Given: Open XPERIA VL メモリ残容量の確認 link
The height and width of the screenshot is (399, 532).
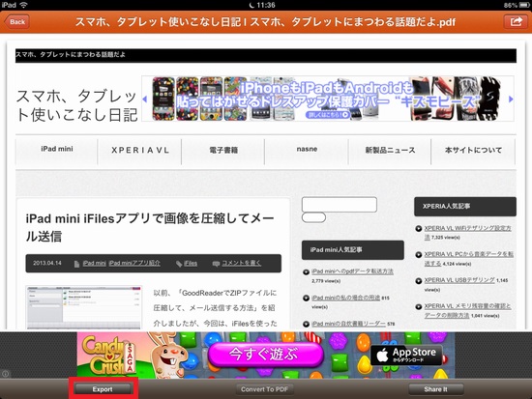Looking at the screenshot, I should (x=467, y=310).
